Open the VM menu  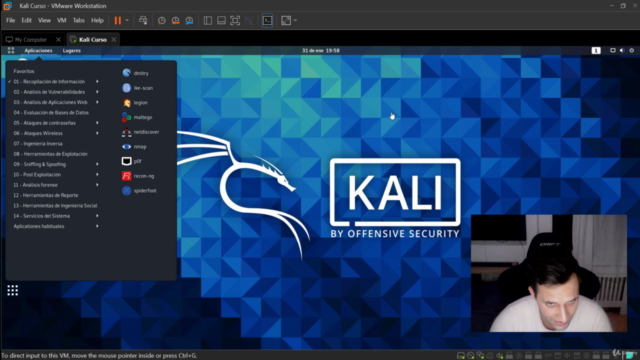tap(62, 20)
